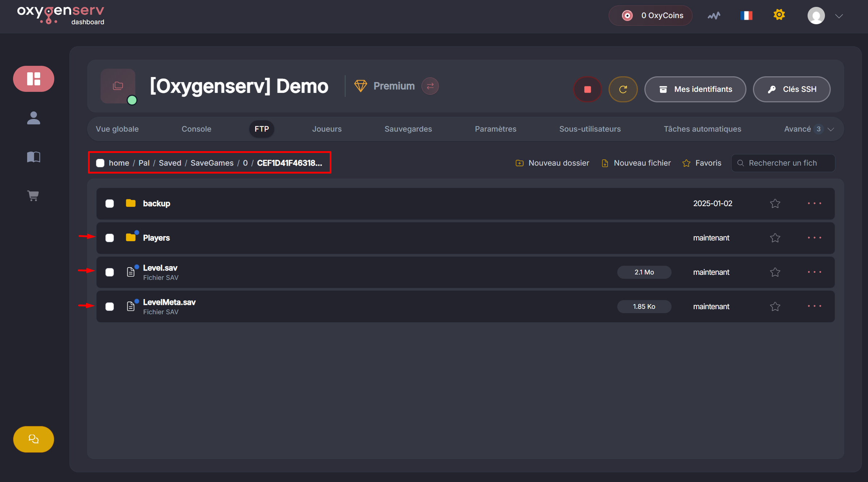
Task: Open the Sauvegardes tab
Action: pos(408,129)
